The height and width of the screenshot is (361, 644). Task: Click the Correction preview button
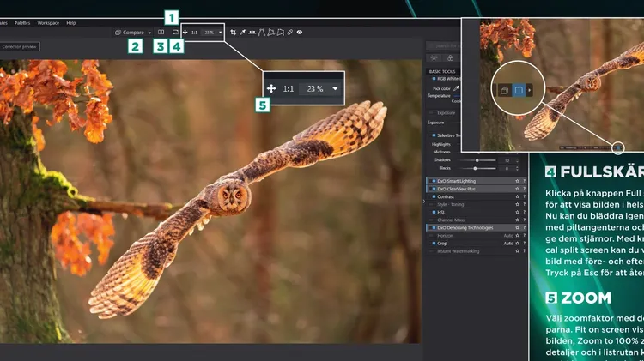pyautogui.click(x=18, y=48)
